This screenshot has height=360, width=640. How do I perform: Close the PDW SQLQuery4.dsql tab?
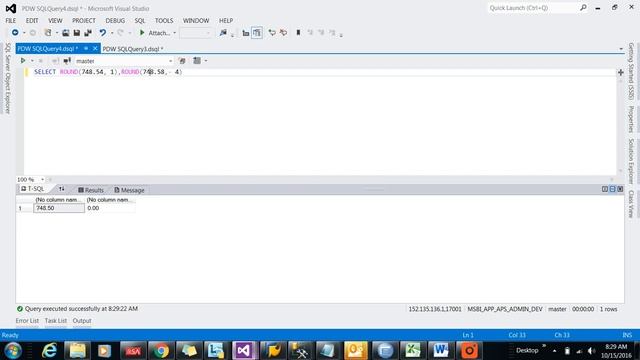(95, 49)
